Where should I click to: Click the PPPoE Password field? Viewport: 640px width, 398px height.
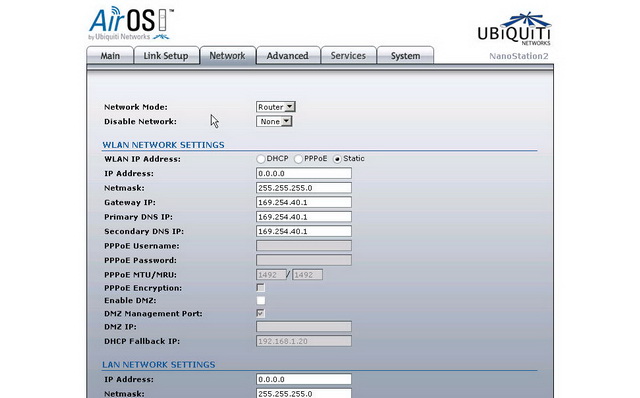tap(304, 260)
